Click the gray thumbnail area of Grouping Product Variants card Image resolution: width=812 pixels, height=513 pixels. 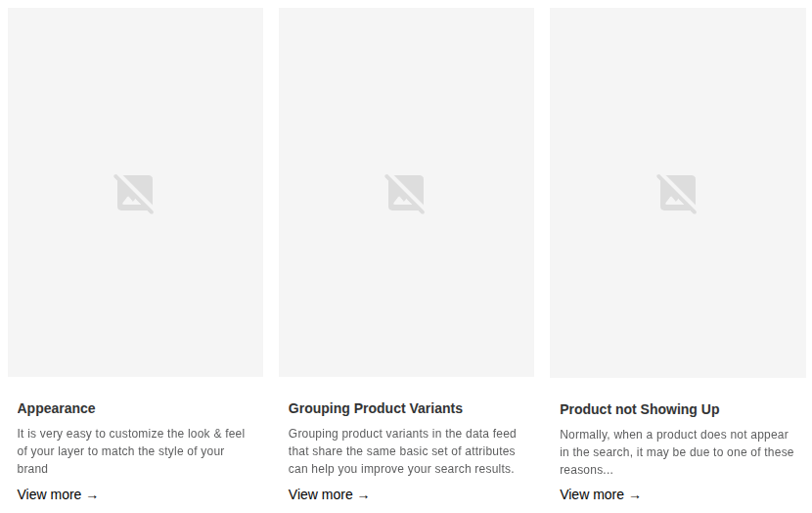(407, 192)
